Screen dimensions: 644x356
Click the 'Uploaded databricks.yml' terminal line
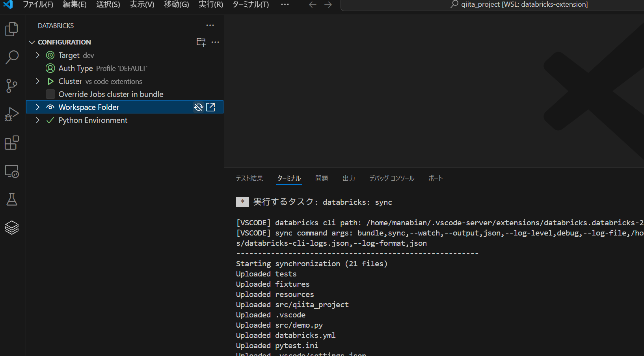pyautogui.click(x=286, y=335)
